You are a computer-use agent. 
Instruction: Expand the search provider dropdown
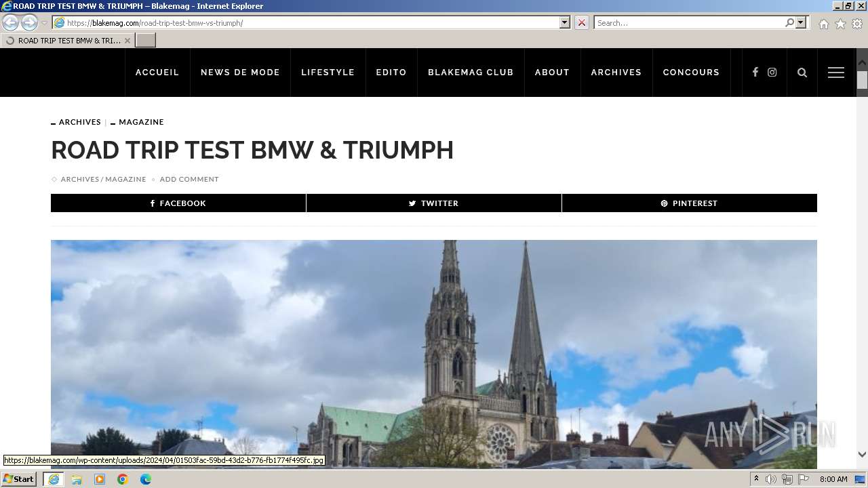[x=801, y=23]
